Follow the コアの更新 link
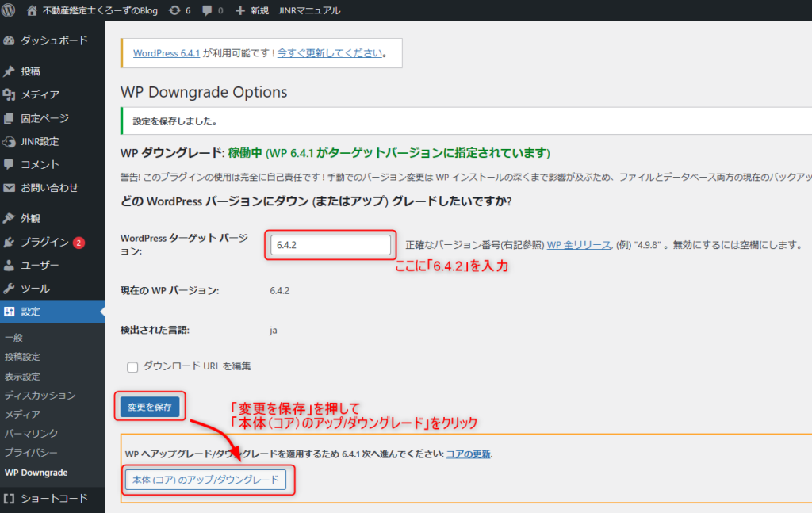 (469, 454)
